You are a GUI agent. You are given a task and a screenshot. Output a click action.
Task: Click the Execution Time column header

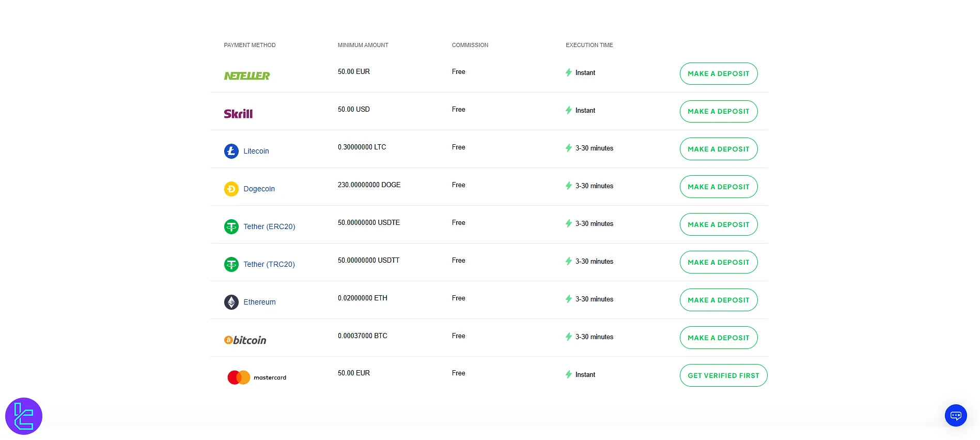coord(589,45)
